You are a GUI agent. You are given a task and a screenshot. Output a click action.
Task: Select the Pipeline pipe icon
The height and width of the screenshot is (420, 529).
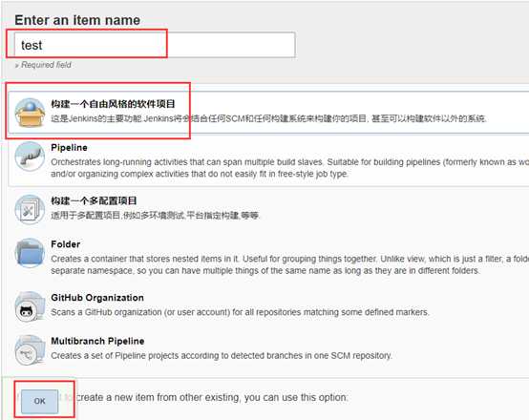coord(30,157)
